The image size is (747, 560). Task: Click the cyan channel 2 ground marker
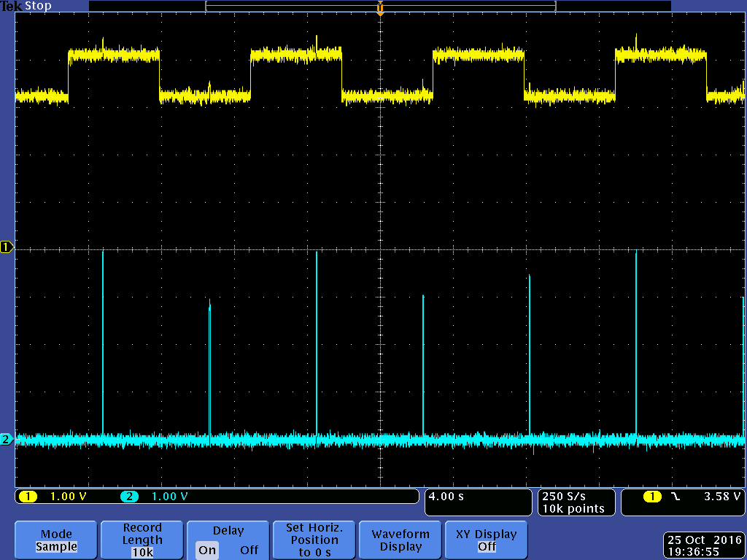pos(7,439)
